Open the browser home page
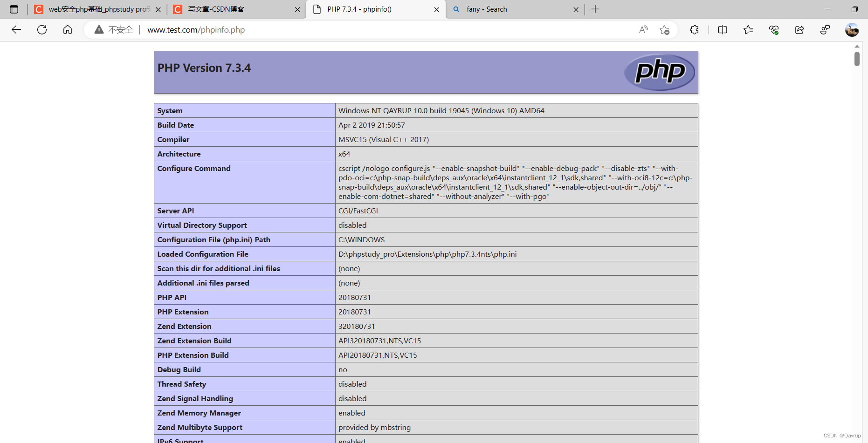The width and height of the screenshot is (868, 443). click(x=68, y=30)
